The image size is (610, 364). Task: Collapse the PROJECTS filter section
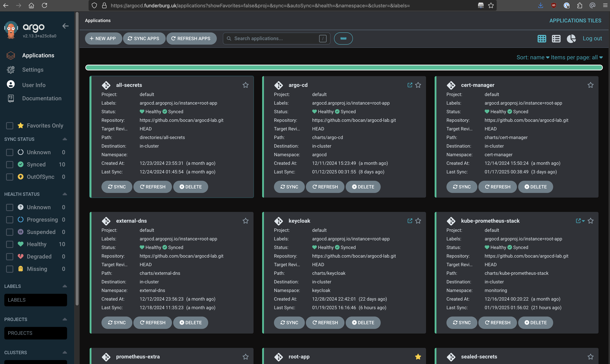pos(65,319)
